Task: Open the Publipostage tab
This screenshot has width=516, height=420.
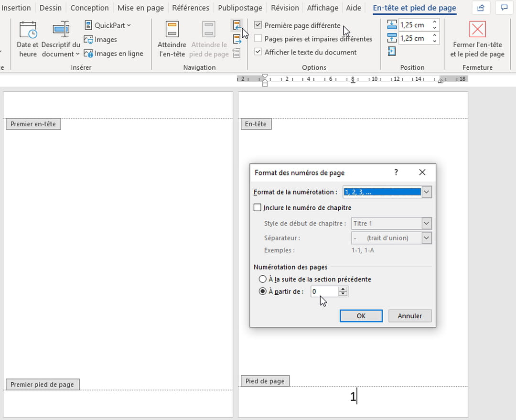Action: (240, 8)
